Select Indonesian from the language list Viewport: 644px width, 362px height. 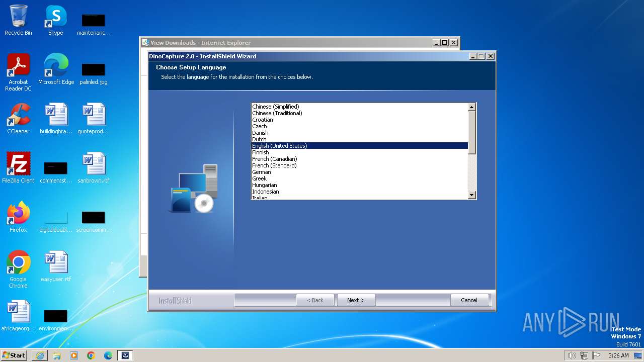tap(360, 192)
